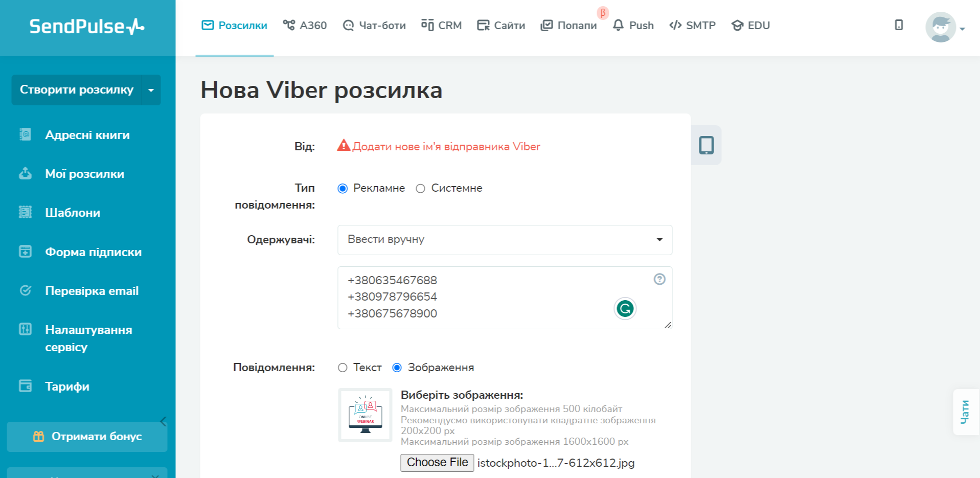
Task: Open the Розсилки tab
Action: (235, 26)
